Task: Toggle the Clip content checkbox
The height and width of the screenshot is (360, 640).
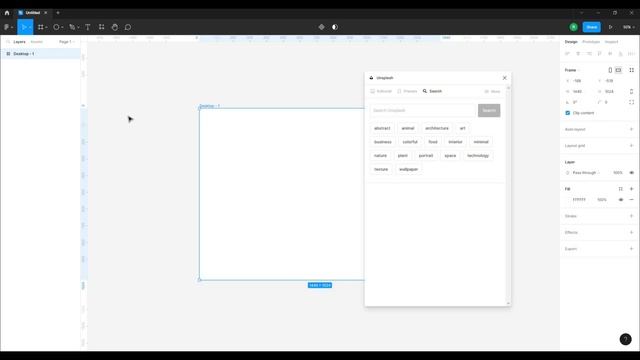Action: (568, 113)
